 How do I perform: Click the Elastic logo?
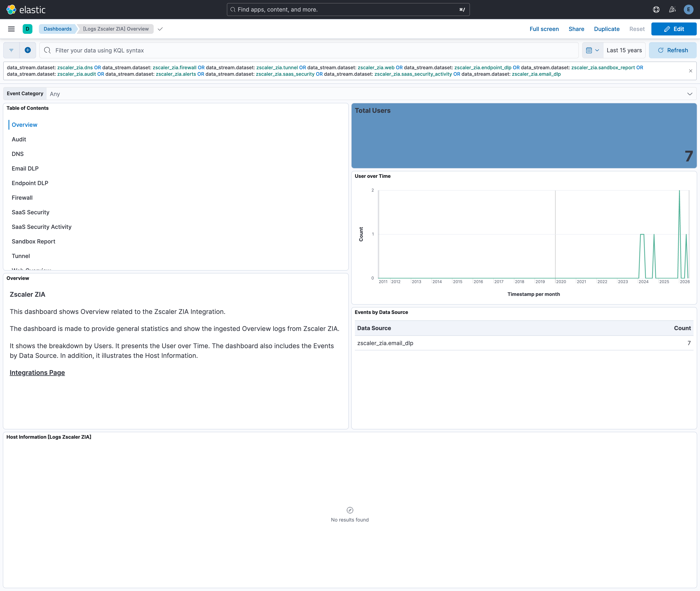(26, 9)
